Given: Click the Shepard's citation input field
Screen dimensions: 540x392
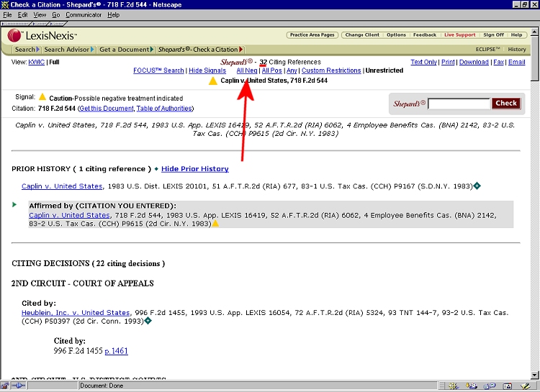Looking at the screenshot, I should tap(459, 104).
